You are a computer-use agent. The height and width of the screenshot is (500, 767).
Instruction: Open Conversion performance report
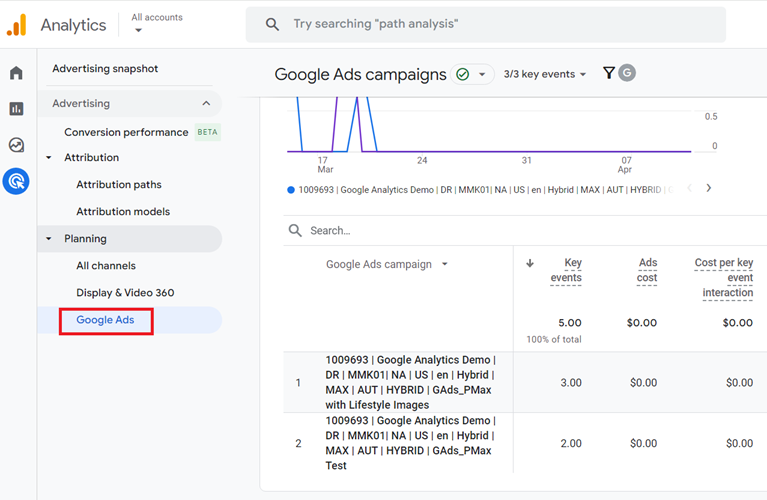pos(126,132)
